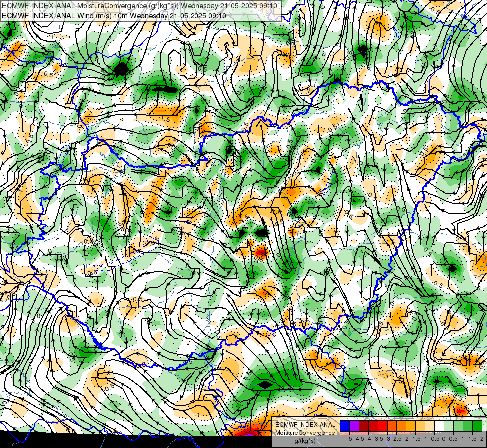Click the -5 legend tick value
The image size is (487, 448).
(x=349, y=439)
